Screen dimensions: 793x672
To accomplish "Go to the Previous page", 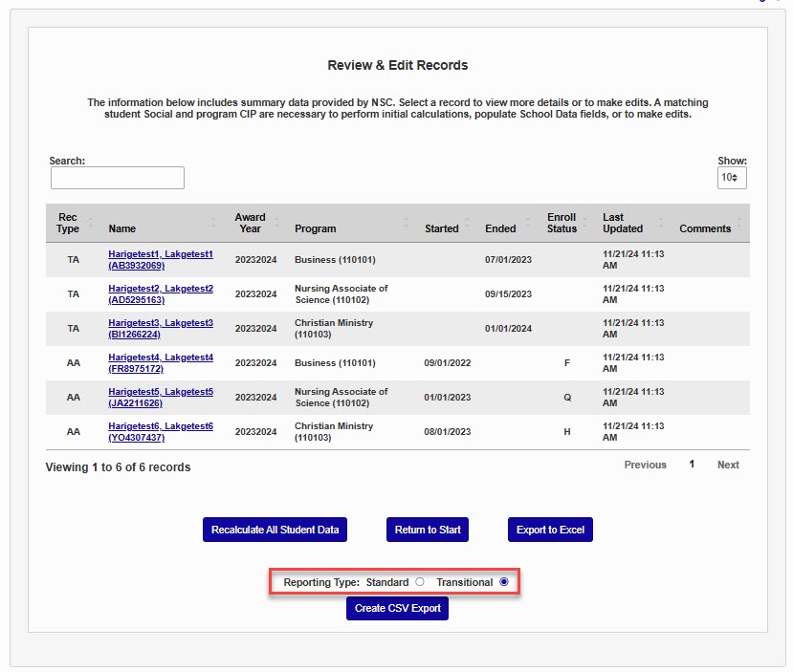I will [645, 465].
